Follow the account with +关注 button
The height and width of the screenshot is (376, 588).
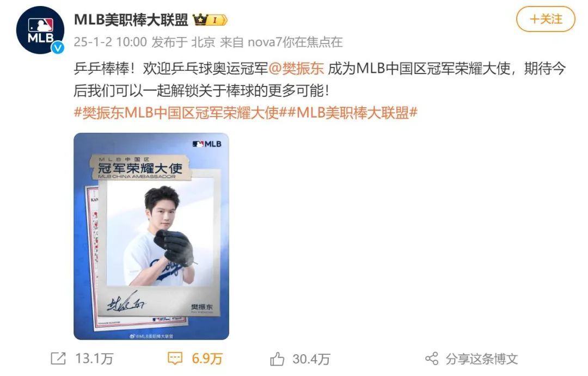[x=546, y=19]
